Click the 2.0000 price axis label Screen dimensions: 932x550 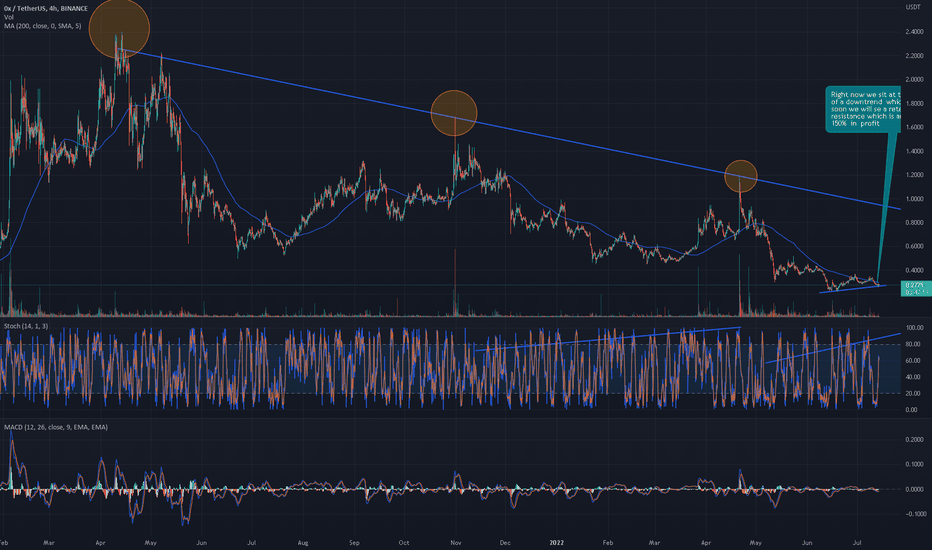click(x=914, y=79)
